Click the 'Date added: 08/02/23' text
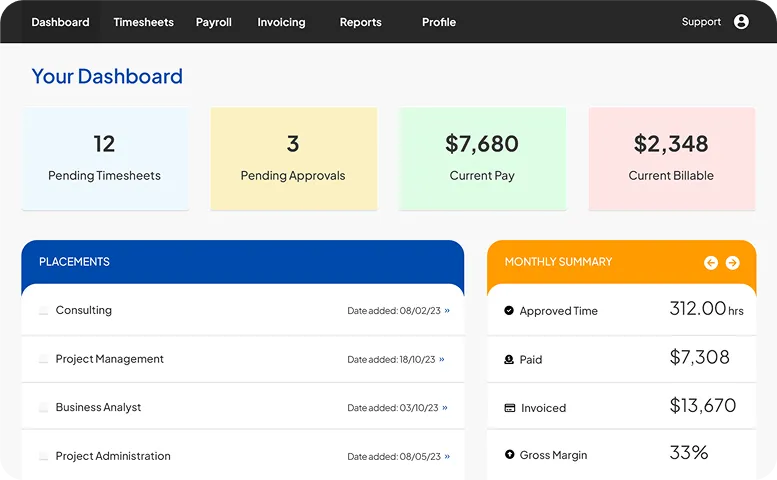This screenshot has height=480, width=777. pos(394,311)
